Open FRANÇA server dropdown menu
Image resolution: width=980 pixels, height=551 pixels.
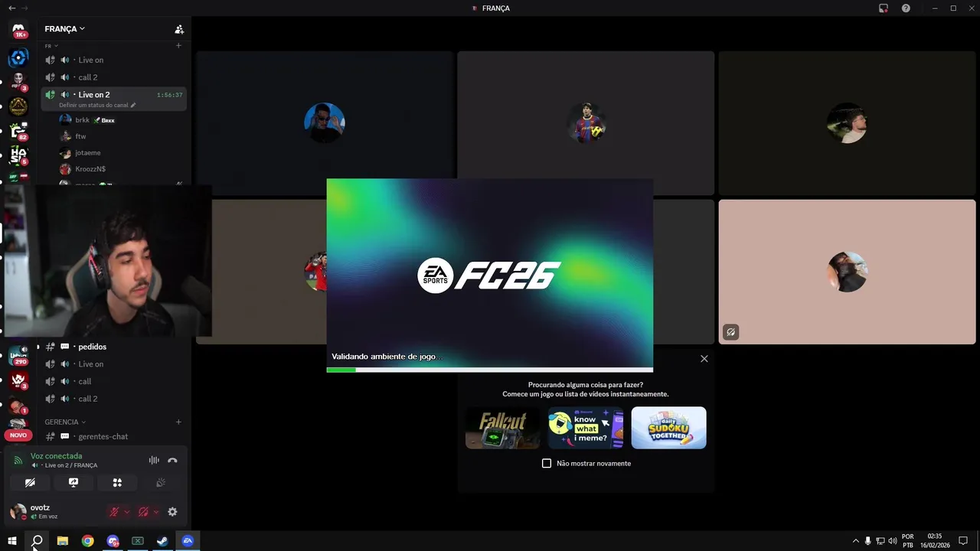point(64,29)
